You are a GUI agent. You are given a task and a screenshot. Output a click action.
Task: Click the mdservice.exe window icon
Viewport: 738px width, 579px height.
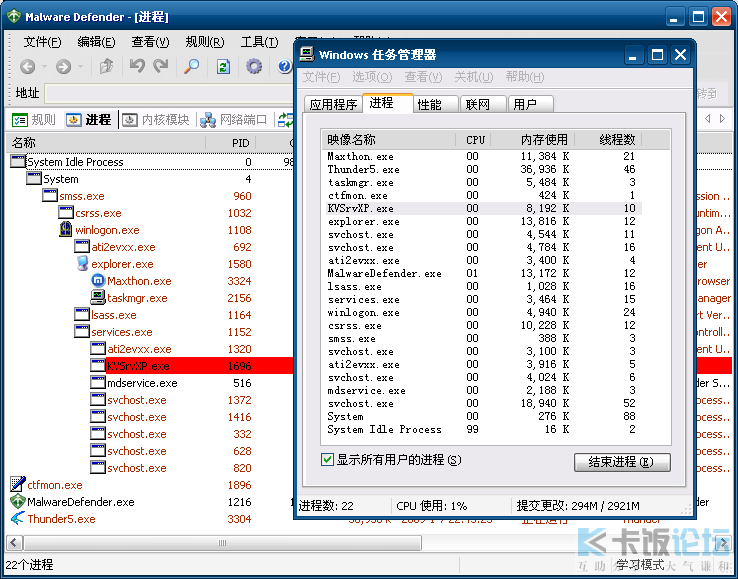point(97,382)
